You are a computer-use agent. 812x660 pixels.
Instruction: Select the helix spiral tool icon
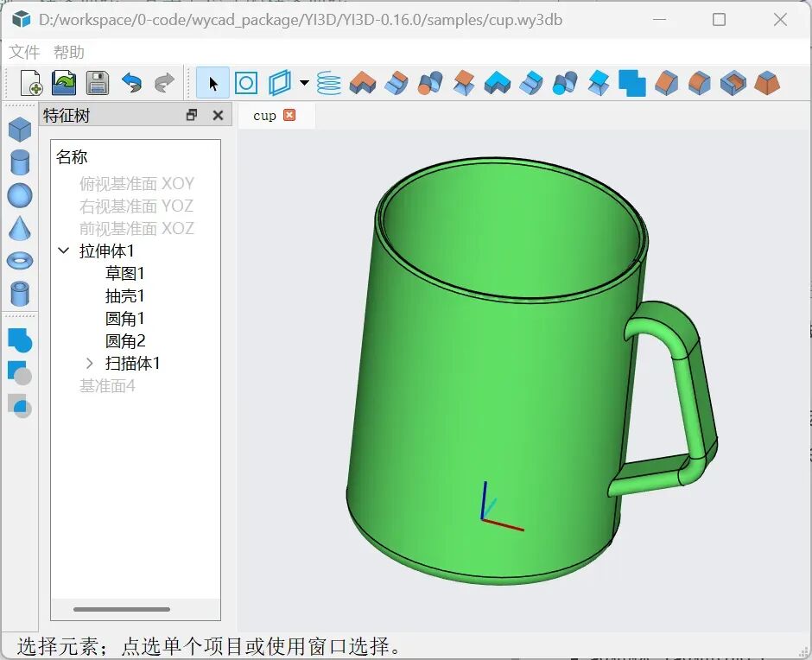point(329,83)
